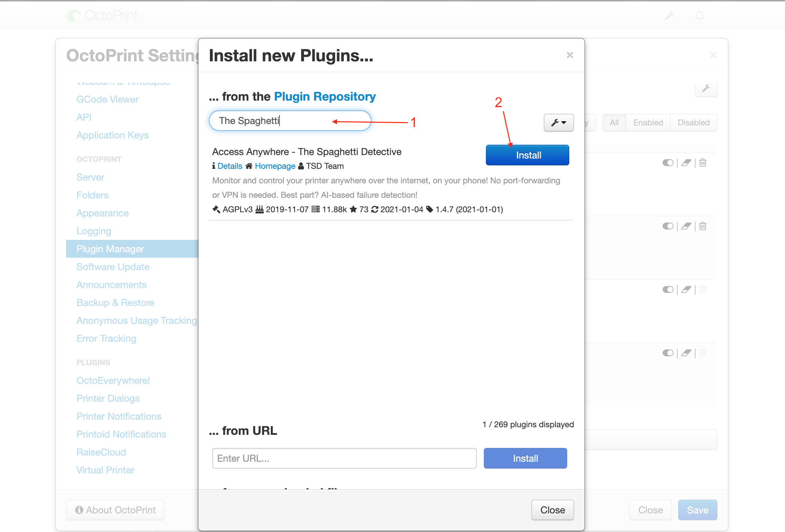Select Plugin Manager in sidebar
The height and width of the screenshot is (532, 785).
(x=132, y=249)
